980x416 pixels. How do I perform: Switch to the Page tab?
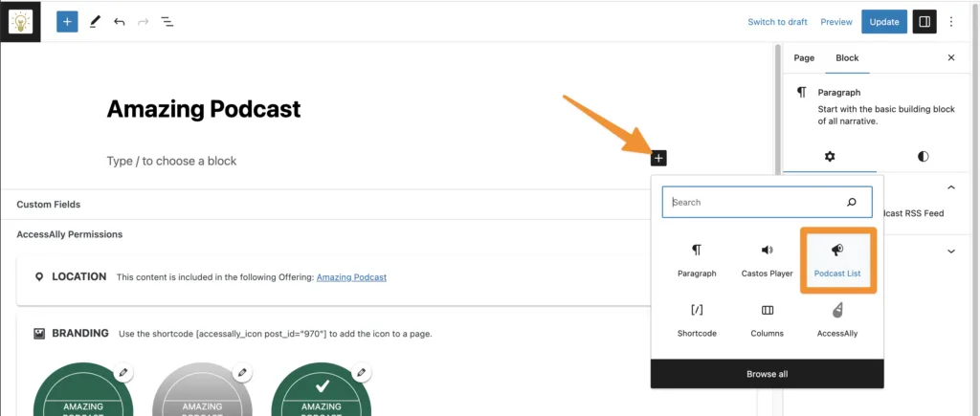[x=804, y=58]
